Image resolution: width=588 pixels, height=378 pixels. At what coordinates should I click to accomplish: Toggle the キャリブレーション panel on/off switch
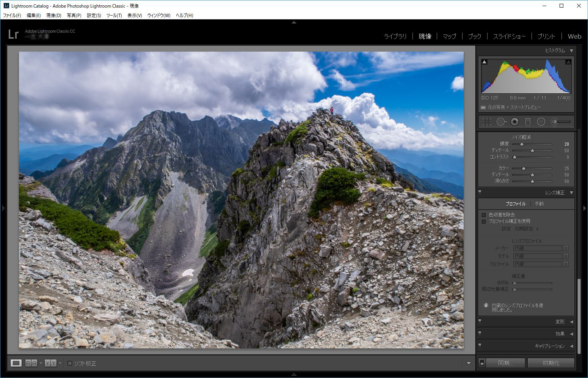pos(480,346)
